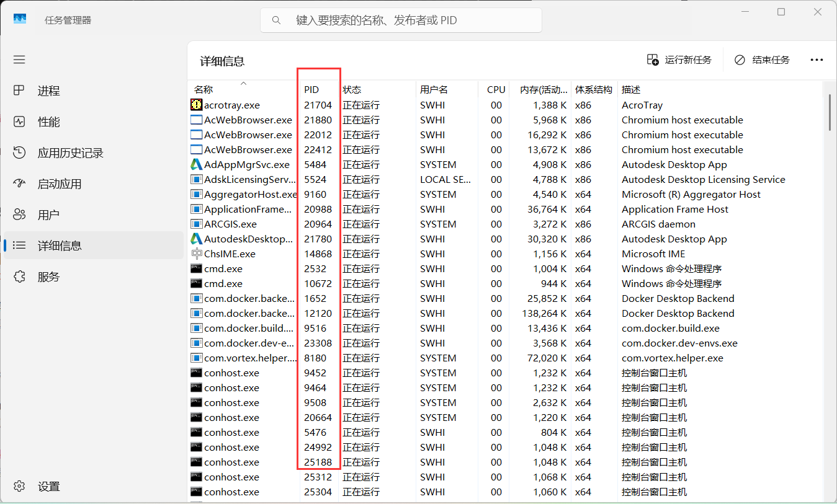Click the 72,020 K memory value
The width and height of the screenshot is (837, 504).
(x=547, y=358)
